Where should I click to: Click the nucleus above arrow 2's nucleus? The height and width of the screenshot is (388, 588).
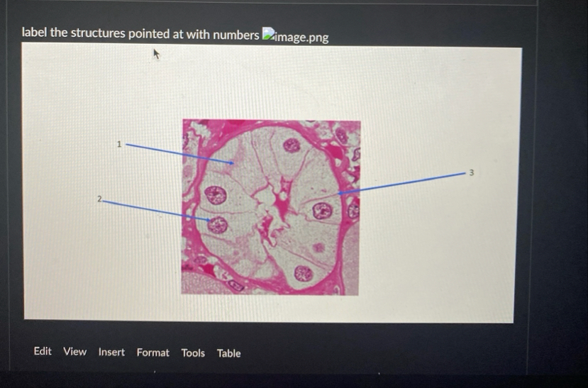(x=216, y=195)
